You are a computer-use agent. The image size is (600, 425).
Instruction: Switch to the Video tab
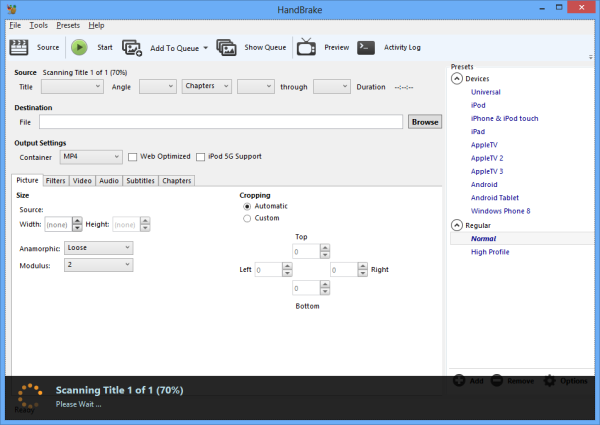(82, 181)
